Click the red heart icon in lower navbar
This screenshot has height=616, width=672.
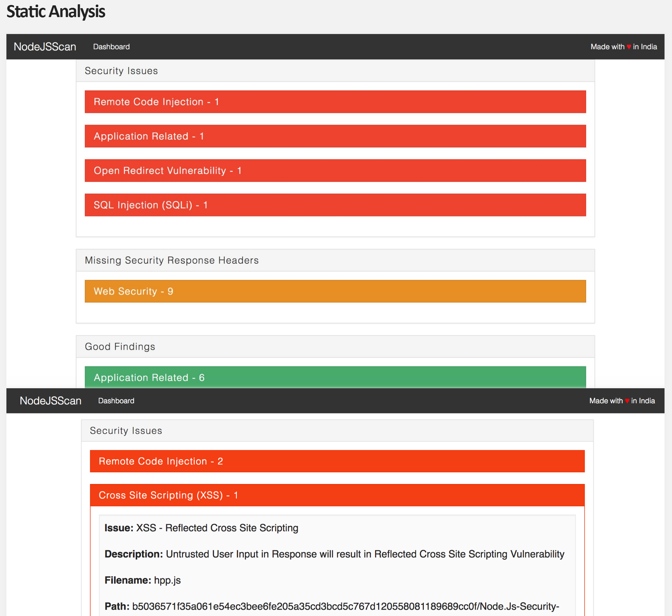(627, 401)
